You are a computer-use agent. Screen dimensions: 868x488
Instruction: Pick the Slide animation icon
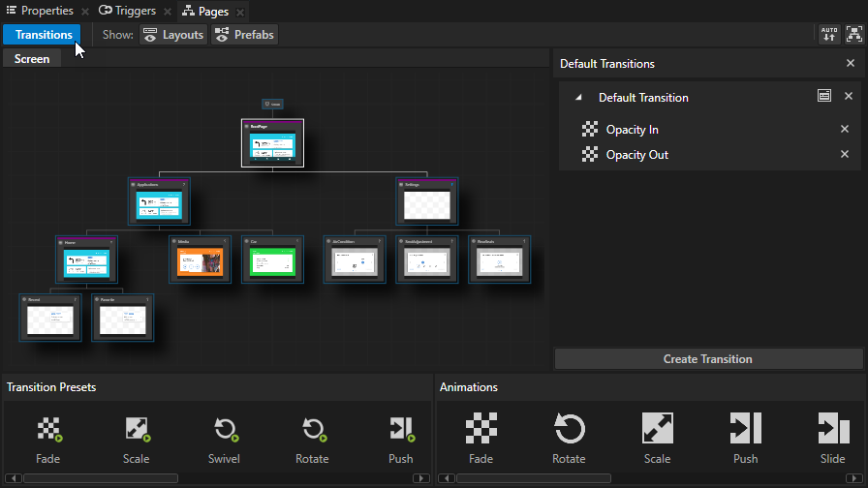832,429
